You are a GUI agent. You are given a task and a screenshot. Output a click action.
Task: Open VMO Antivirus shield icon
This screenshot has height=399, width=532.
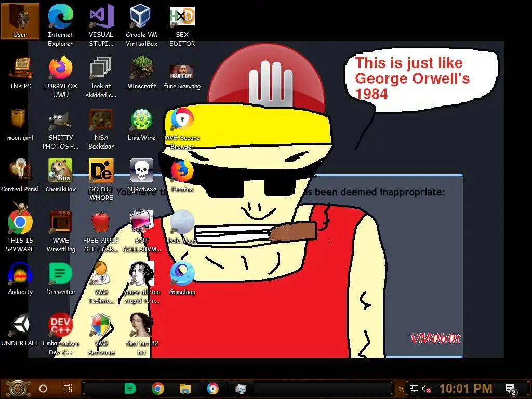pyautogui.click(x=101, y=335)
